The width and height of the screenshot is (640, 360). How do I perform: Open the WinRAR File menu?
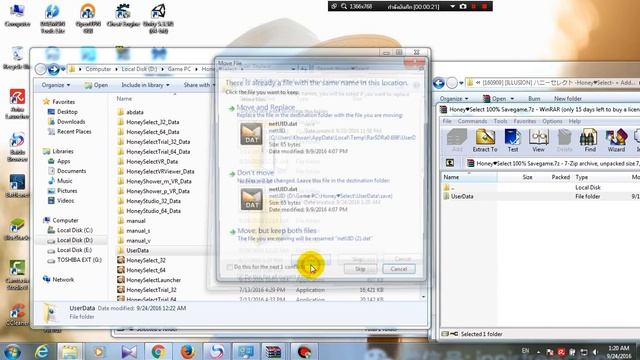click(447, 121)
